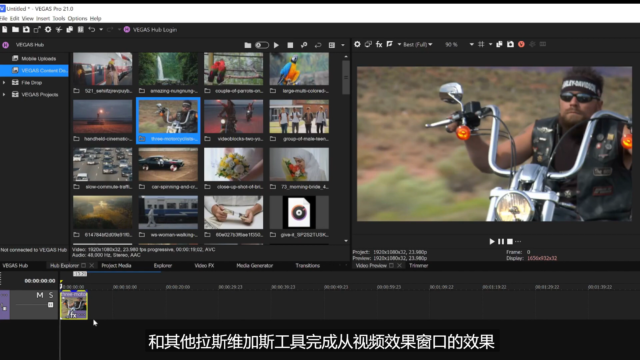
Task: Click the Open project folder icon
Action: pos(16,29)
